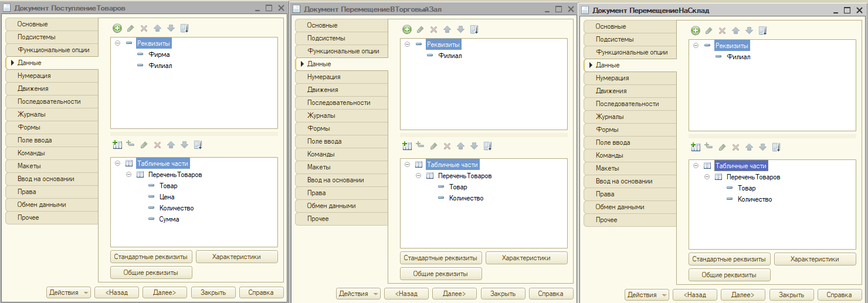Collapse ПереченьТоваров node in ПеремещениеНаСклад
The height and width of the screenshot is (303, 868).
click(x=707, y=177)
